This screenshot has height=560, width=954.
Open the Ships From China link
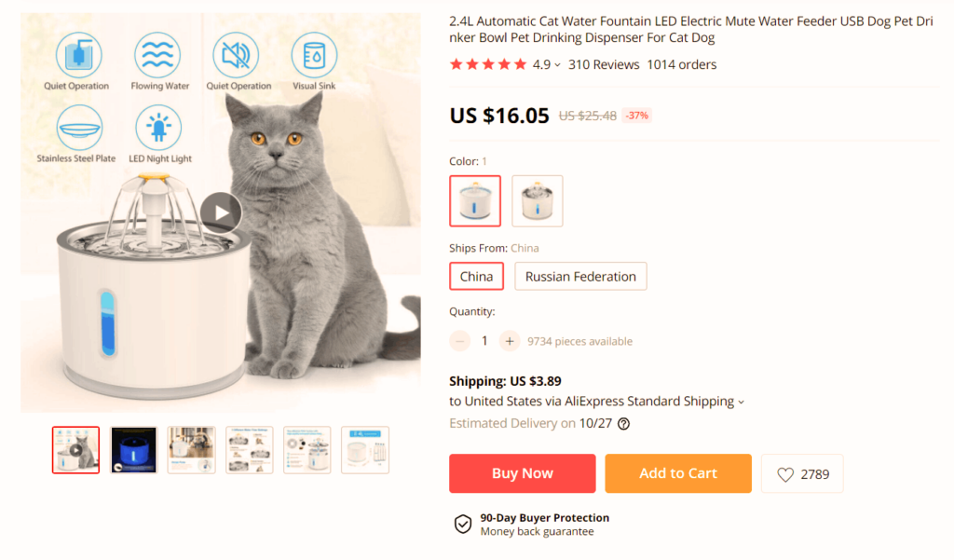coord(525,248)
